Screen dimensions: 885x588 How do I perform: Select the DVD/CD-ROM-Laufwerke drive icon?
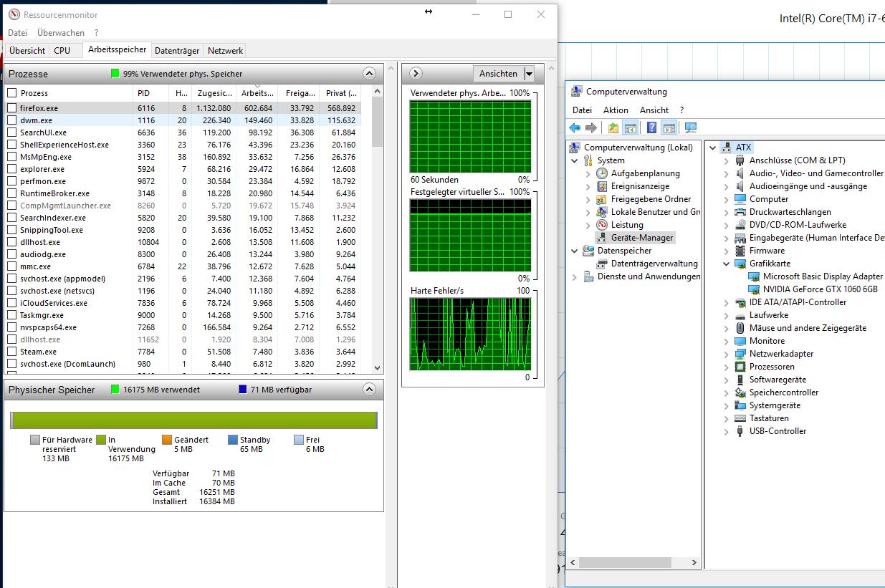tap(740, 225)
